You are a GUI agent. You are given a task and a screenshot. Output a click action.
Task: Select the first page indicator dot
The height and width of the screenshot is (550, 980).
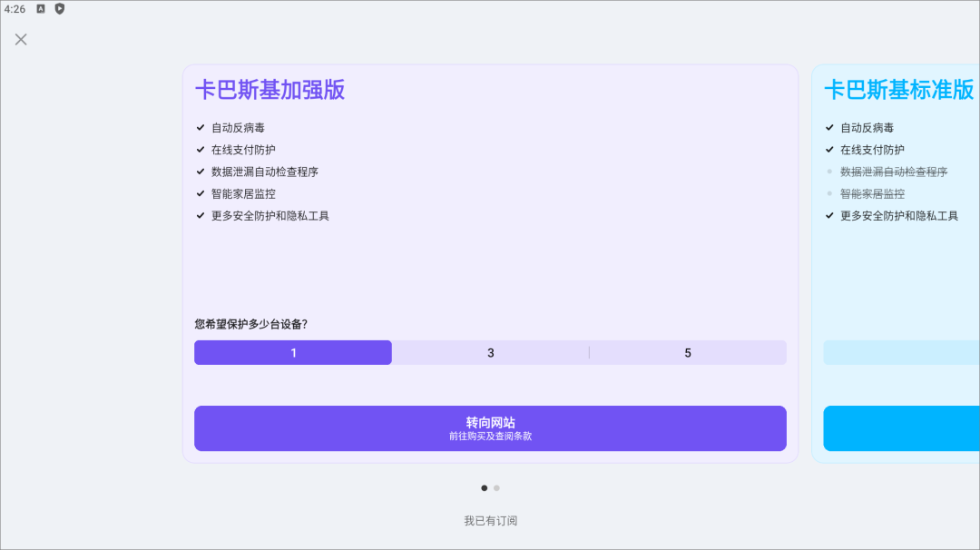tap(485, 488)
